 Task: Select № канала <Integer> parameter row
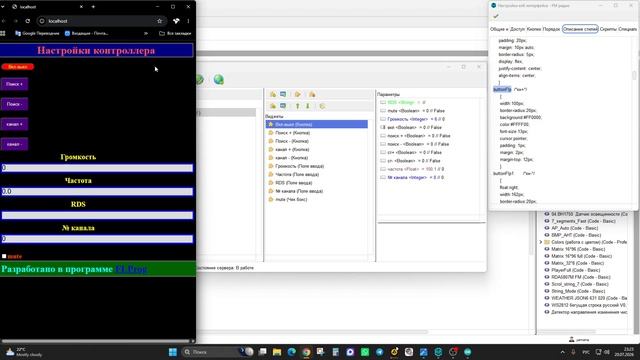click(x=412, y=178)
